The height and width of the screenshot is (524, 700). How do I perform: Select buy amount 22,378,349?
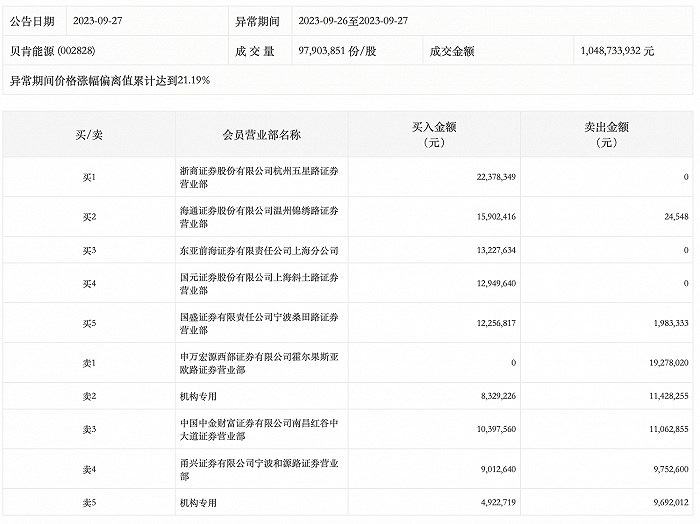pyautogui.click(x=496, y=177)
